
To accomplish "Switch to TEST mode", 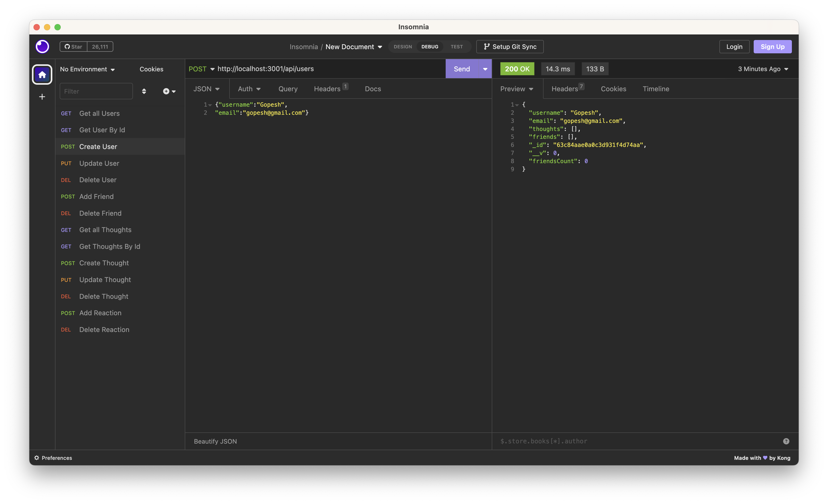I will pos(457,47).
